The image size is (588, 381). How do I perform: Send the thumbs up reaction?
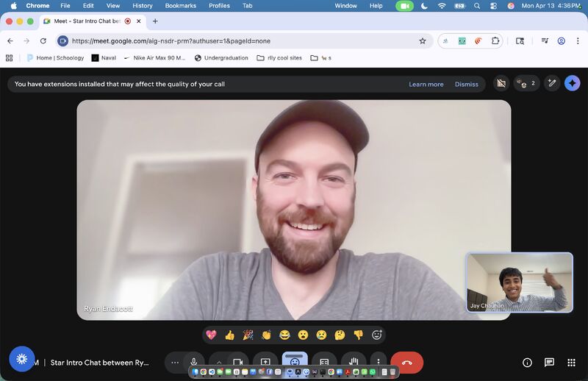[x=229, y=335]
